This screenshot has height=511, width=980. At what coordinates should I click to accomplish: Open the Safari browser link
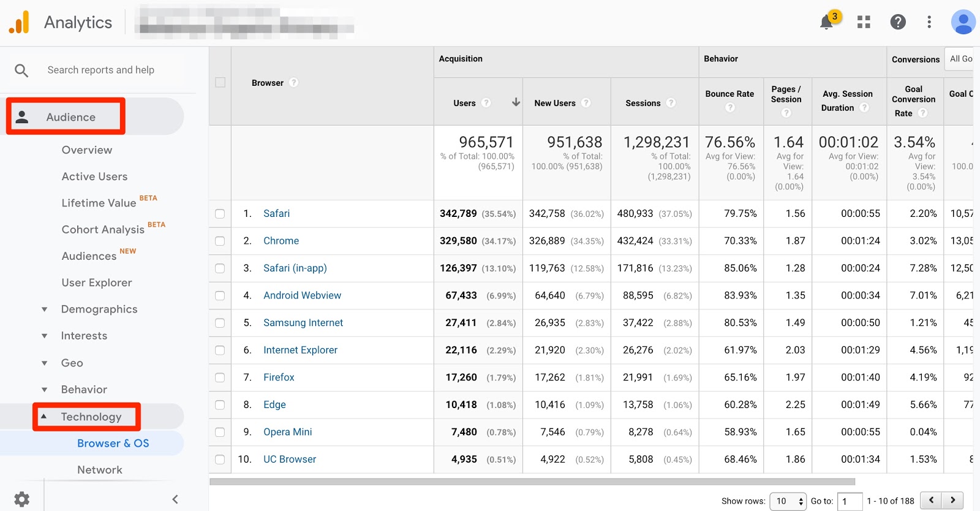276,214
